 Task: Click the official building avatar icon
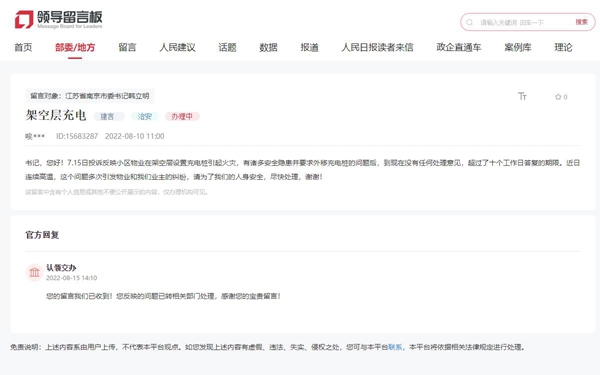(x=34, y=272)
